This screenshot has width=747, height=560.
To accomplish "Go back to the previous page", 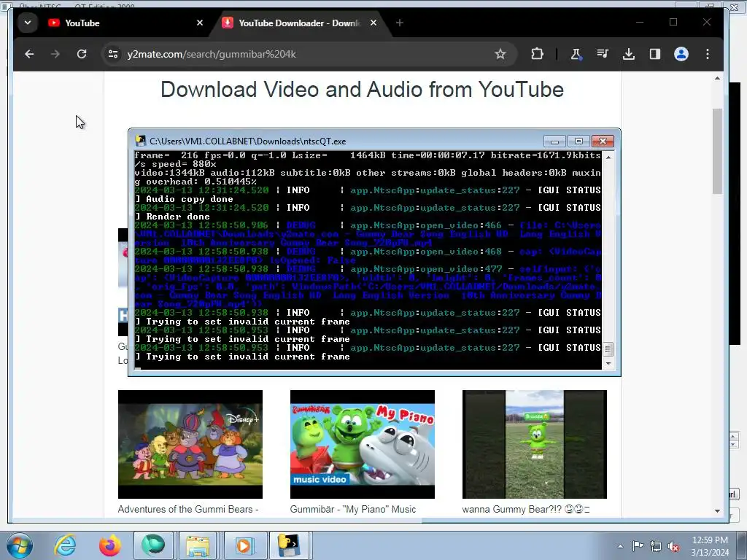I will click(29, 54).
